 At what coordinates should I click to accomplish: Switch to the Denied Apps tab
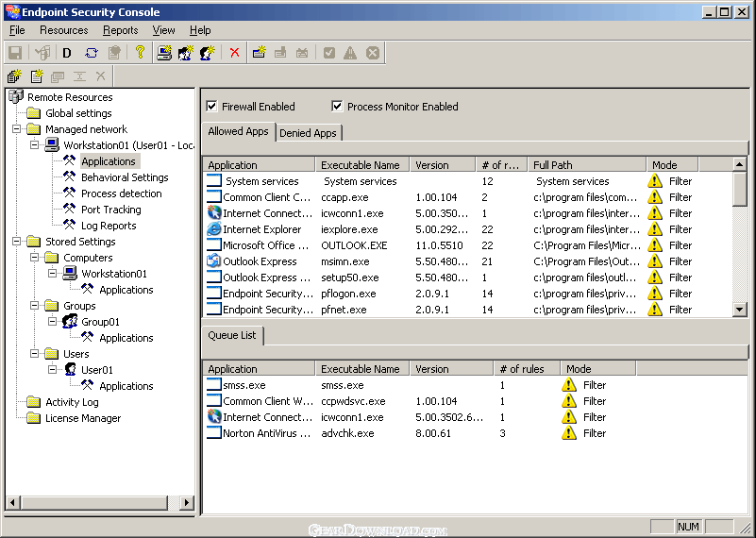tap(308, 133)
